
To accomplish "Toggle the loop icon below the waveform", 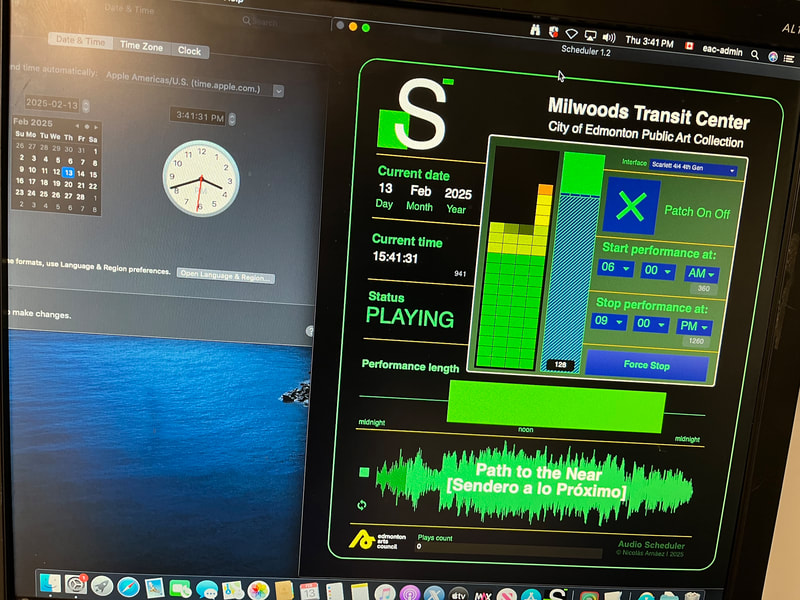I will coord(362,505).
